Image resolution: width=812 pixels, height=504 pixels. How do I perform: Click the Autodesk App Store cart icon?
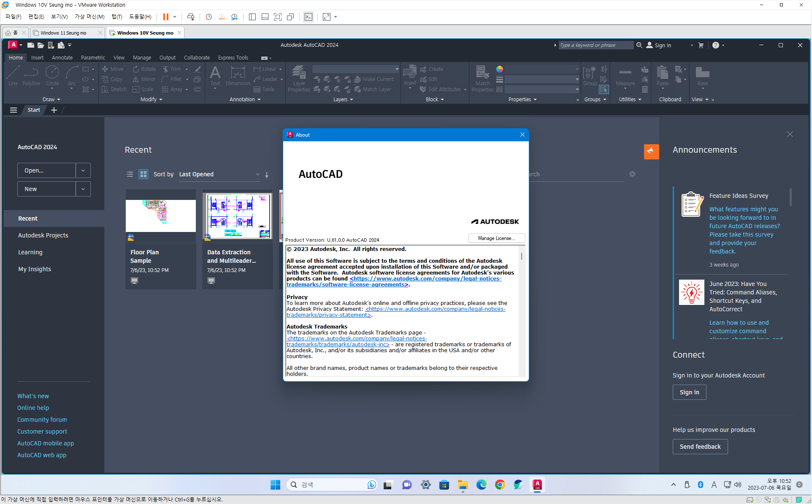point(701,45)
